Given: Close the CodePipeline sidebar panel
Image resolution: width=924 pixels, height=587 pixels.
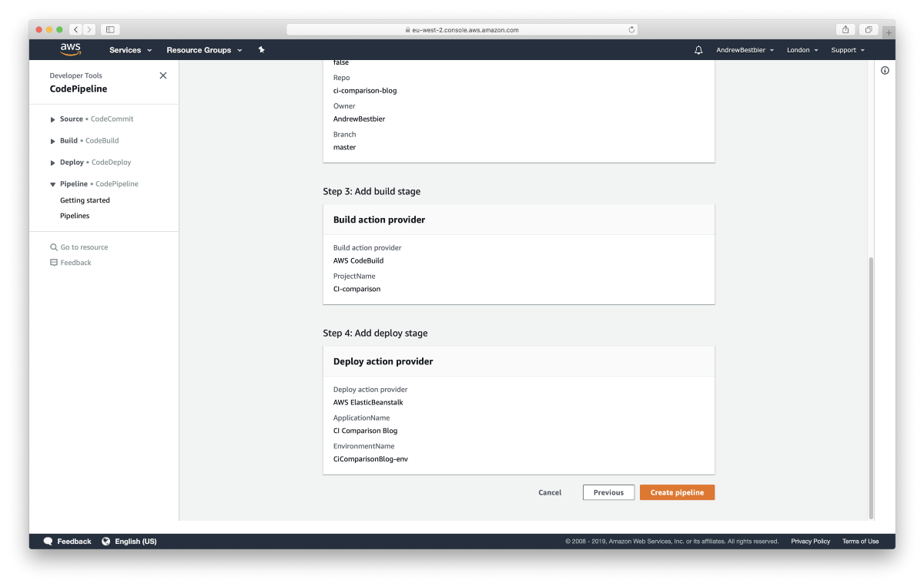Looking at the screenshot, I should [x=162, y=75].
